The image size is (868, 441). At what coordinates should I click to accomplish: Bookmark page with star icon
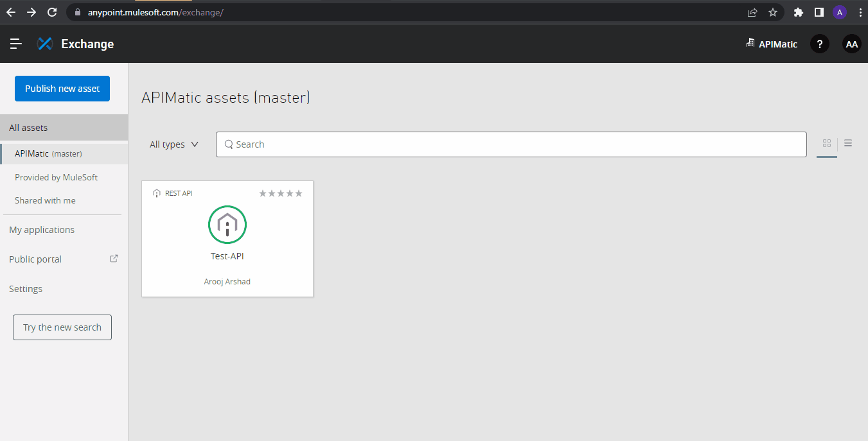point(773,12)
